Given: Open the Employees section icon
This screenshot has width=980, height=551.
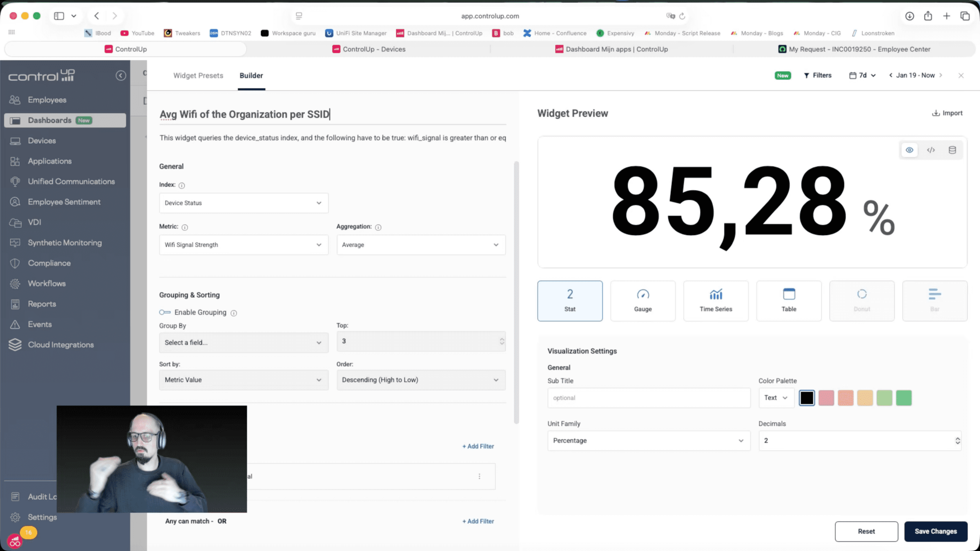Looking at the screenshot, I should click(15, 100).
